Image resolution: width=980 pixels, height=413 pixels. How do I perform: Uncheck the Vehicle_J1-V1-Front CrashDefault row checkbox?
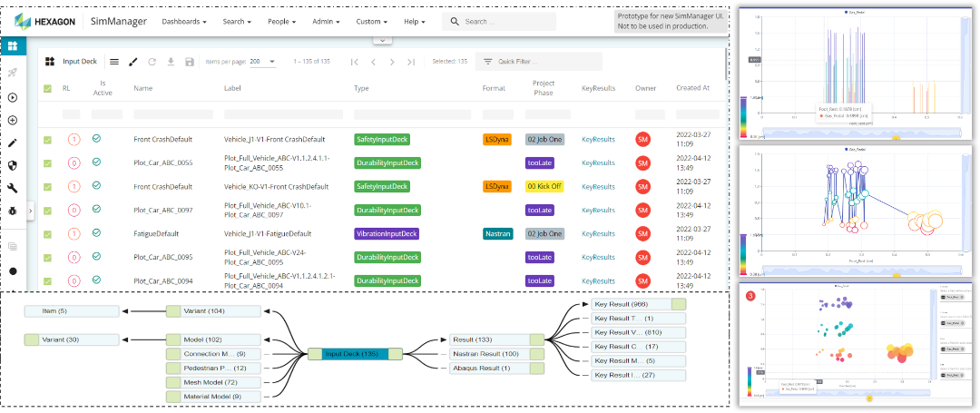[47, 140]
